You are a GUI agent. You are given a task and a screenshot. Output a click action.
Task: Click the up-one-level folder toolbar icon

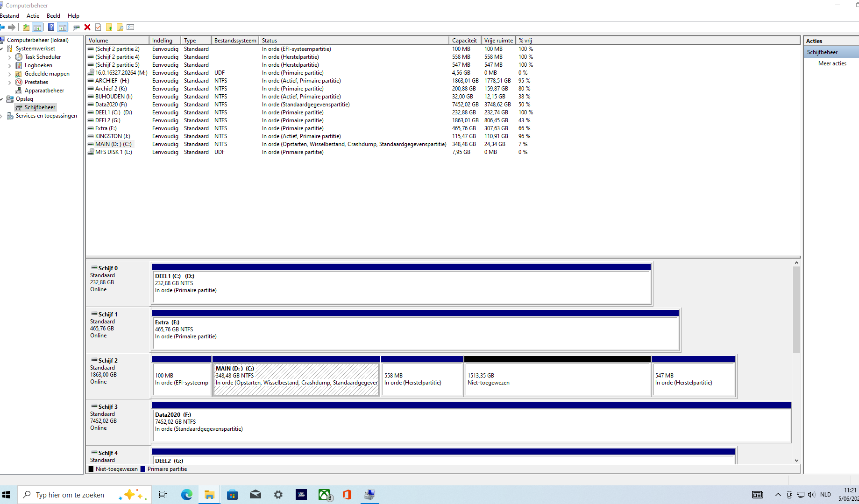click(x=26, y=27)
